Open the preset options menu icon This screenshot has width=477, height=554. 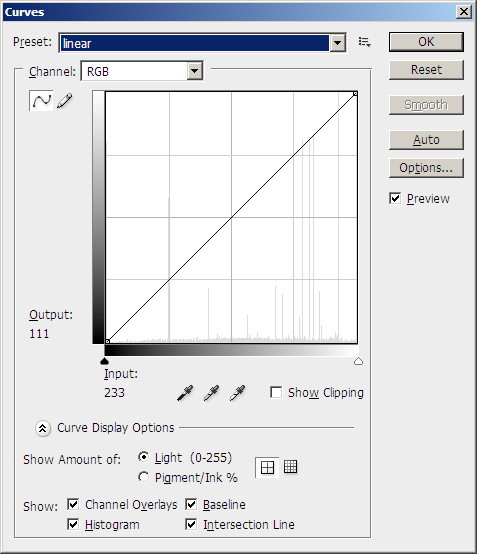(364, 42)
